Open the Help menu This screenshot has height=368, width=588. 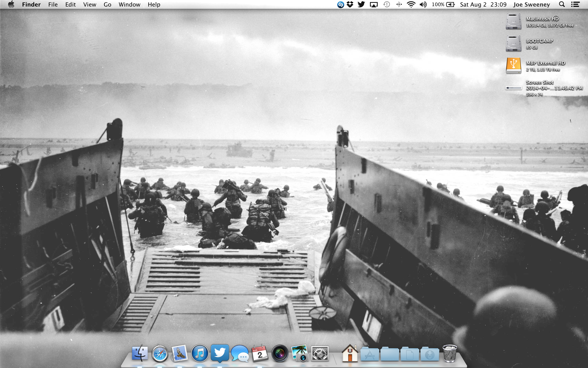(x=154, y=4)
